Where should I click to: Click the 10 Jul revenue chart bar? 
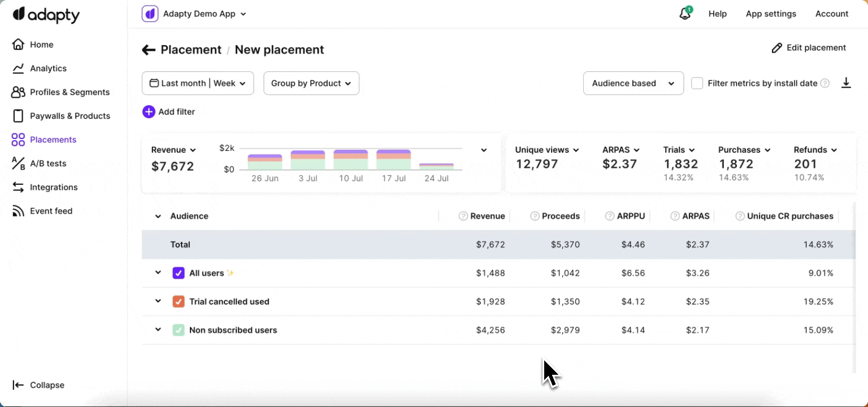(x=350, y=160)
